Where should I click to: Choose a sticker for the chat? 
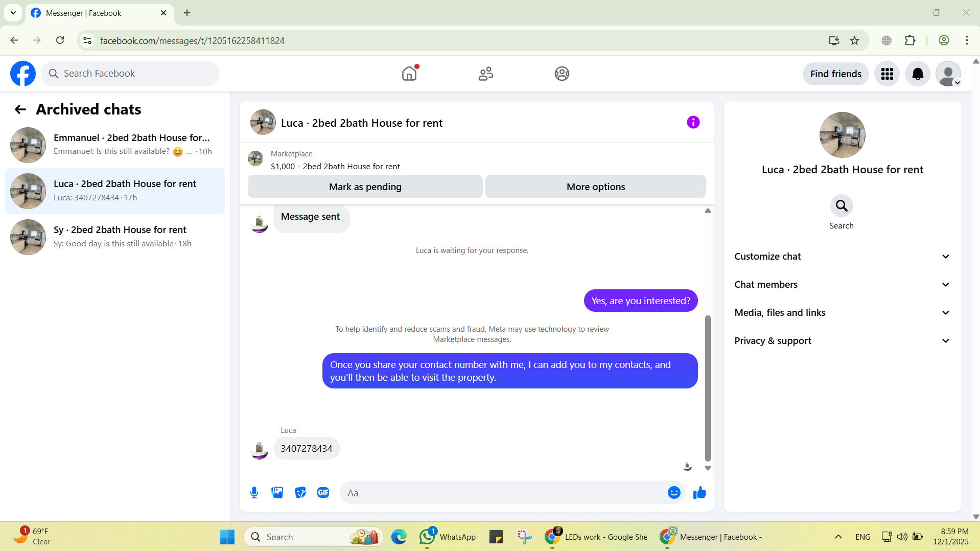coord(300,493)
